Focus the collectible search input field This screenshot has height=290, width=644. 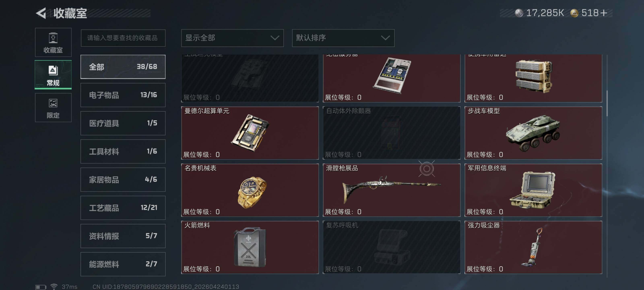point(123,38)
